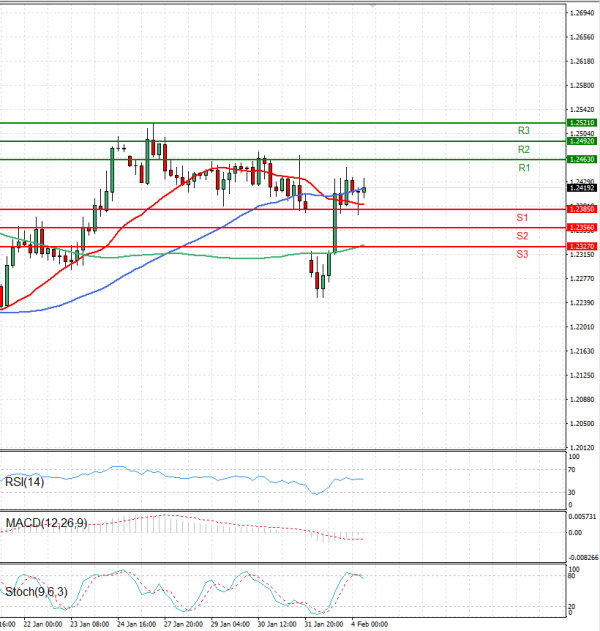Image resolution: width=600 pixels, height=631 pixels.
Task: Click the 1.20500 price axis value
Action: click(x=582, y=424)
